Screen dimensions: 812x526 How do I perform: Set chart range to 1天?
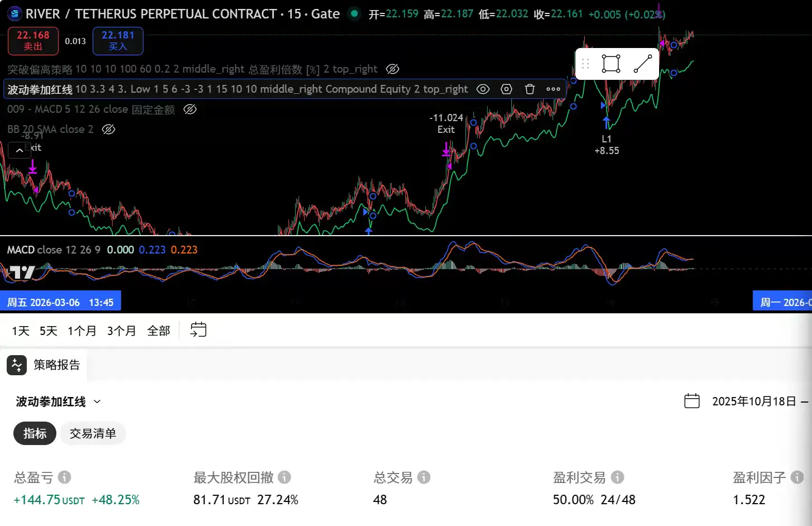coord(21,331)
